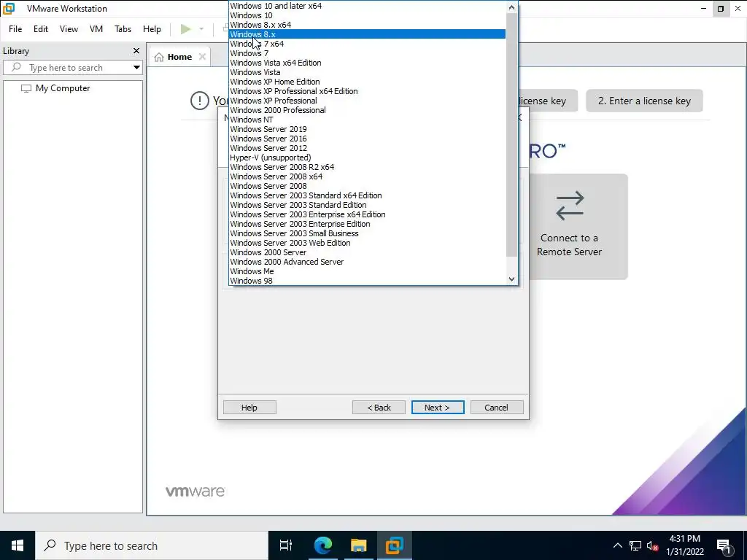The height and width of the screenshot is (560, 747).
Task: Pick Windows Vista x64 Edition
Action: [x=368, y=63]
